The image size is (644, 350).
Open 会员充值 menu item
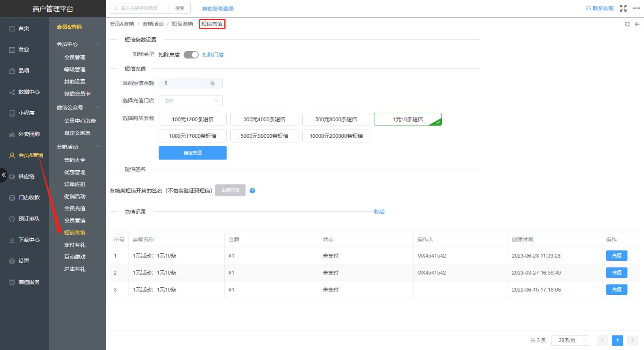click(x=75, y=208)
